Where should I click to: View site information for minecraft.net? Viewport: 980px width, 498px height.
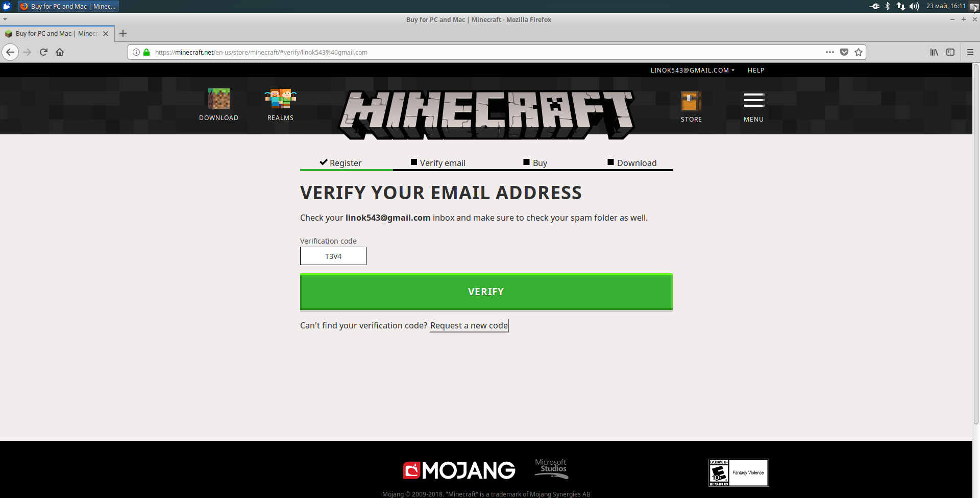[x=136, y=52]
